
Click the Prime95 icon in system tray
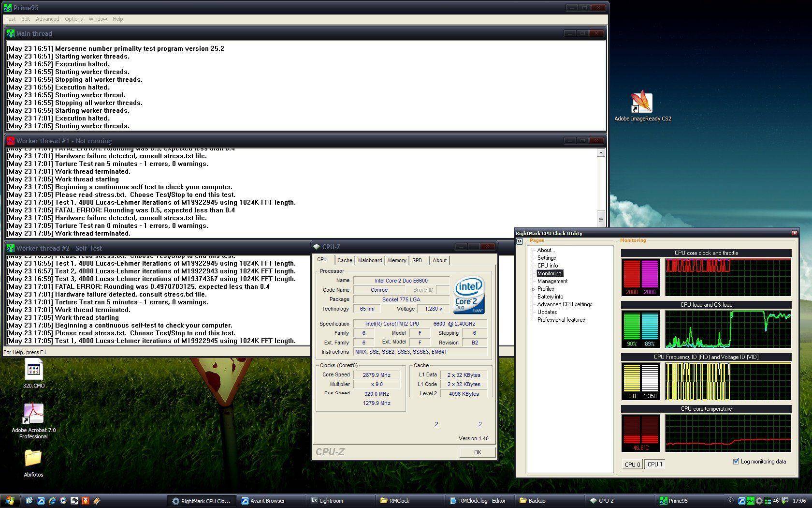[750, 501]
